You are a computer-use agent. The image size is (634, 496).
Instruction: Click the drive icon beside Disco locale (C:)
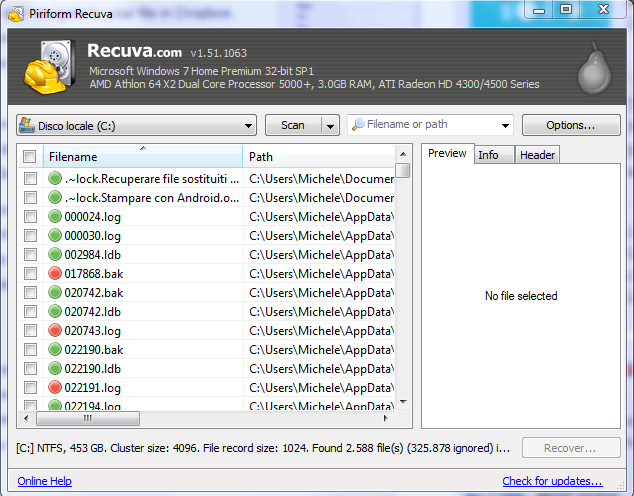point(27,125)
